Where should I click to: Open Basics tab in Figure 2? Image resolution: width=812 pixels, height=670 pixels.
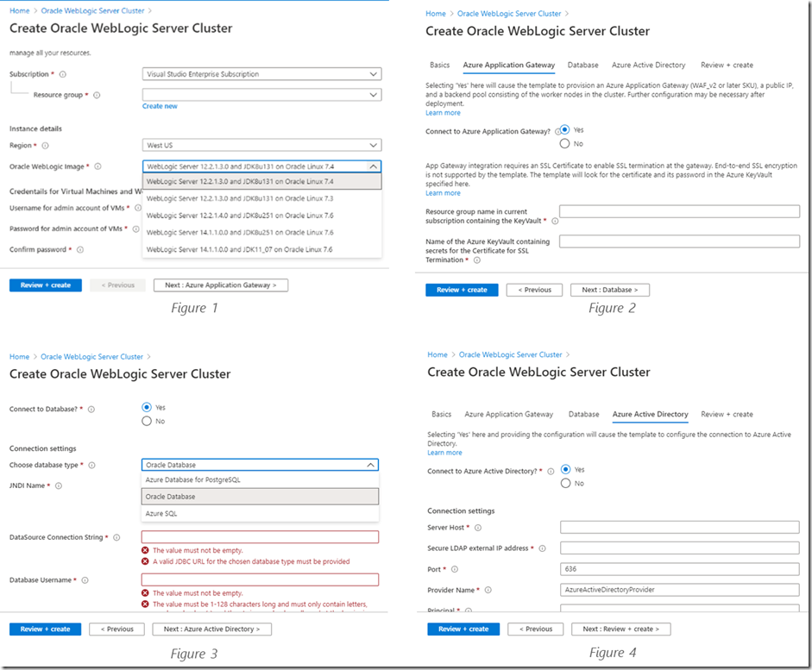pyautogui.click(x=440, y=66)
